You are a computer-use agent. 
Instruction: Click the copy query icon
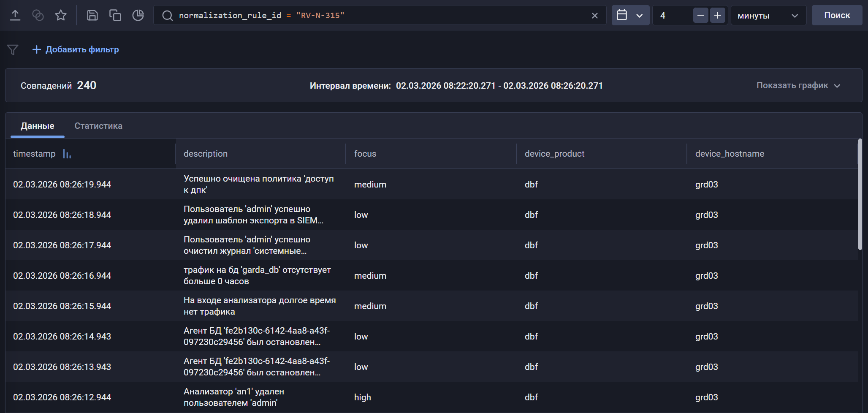click(x=115, y=16)
